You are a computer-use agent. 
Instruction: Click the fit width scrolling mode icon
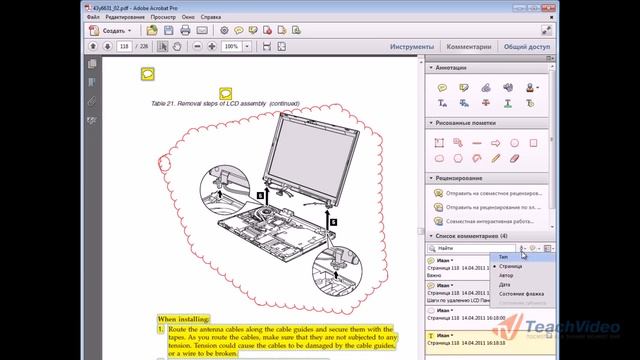(267, 47)
